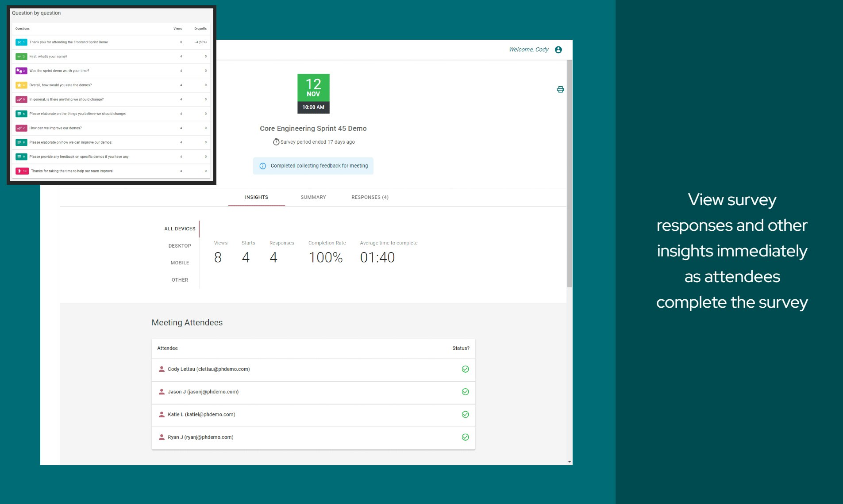Image resolution: width=843 pixels, height=504 pixels.
Task: Select the Desktop device filter
Action: pos(180,246)
